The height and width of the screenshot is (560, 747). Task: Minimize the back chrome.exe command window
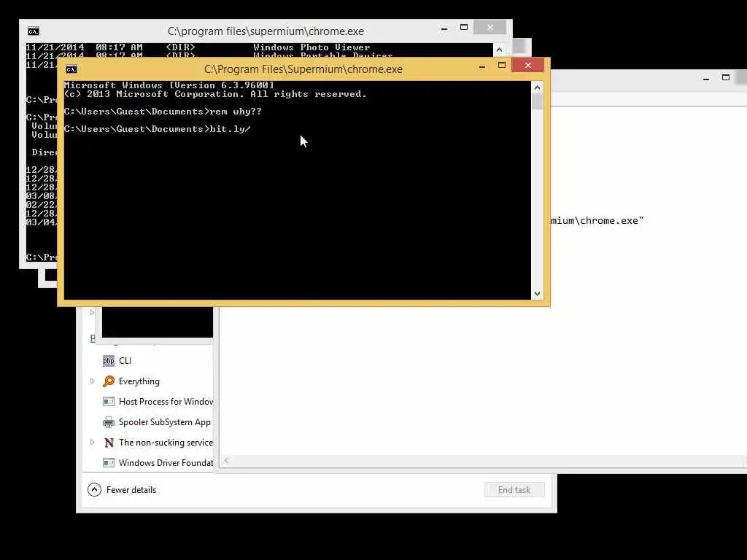tap(444, 28)
